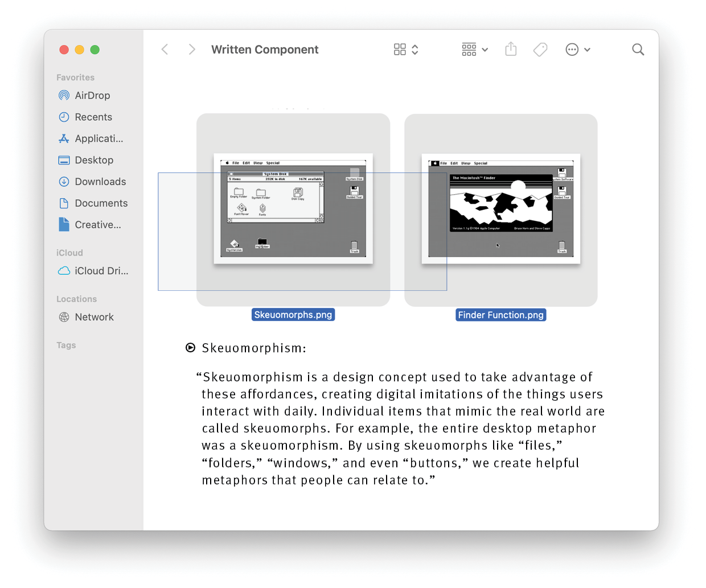Viewport: 706px width, 588px height.
Task: Select Network under Locations
Action: point(94,317)
